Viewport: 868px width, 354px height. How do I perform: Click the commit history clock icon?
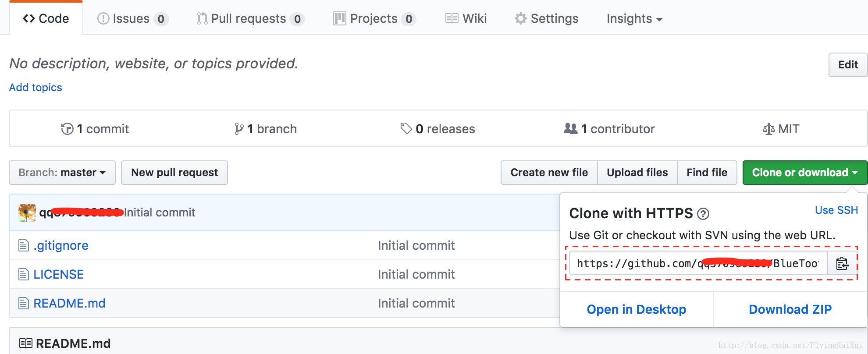[x=67, y=129]
